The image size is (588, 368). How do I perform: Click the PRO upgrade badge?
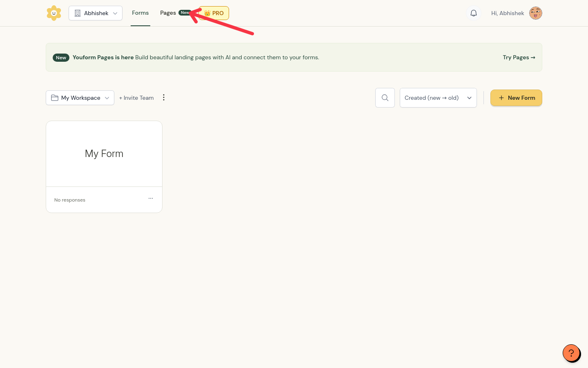tap(214, 13)
